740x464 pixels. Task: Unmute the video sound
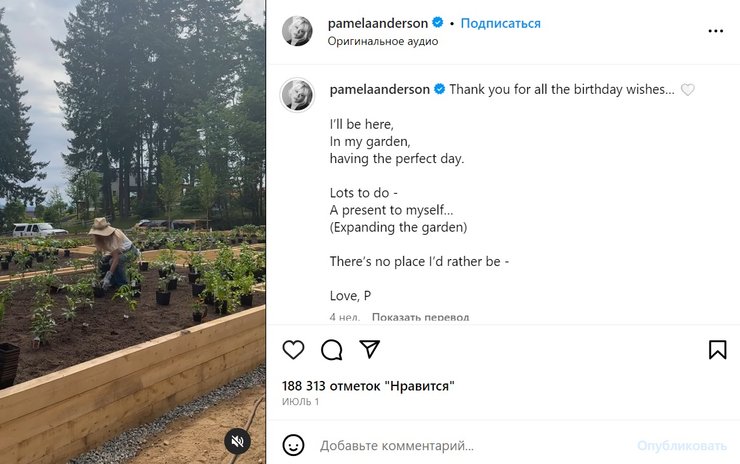tap(237, 441)
